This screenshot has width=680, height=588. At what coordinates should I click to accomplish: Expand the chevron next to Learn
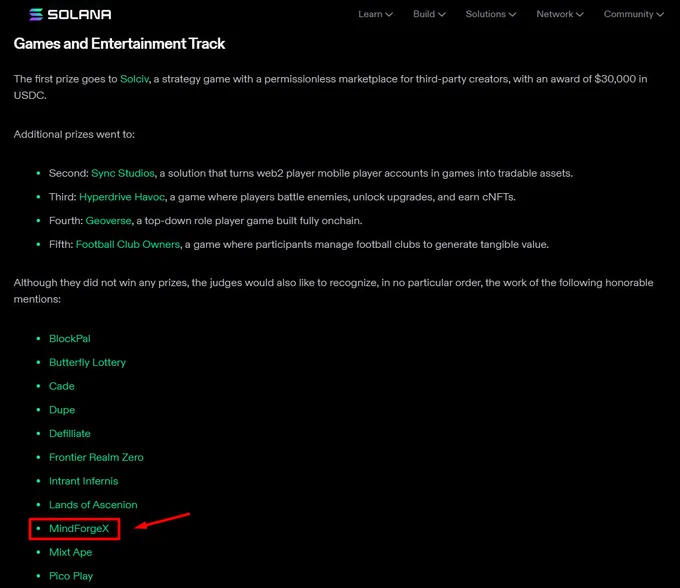coord(389,15)
